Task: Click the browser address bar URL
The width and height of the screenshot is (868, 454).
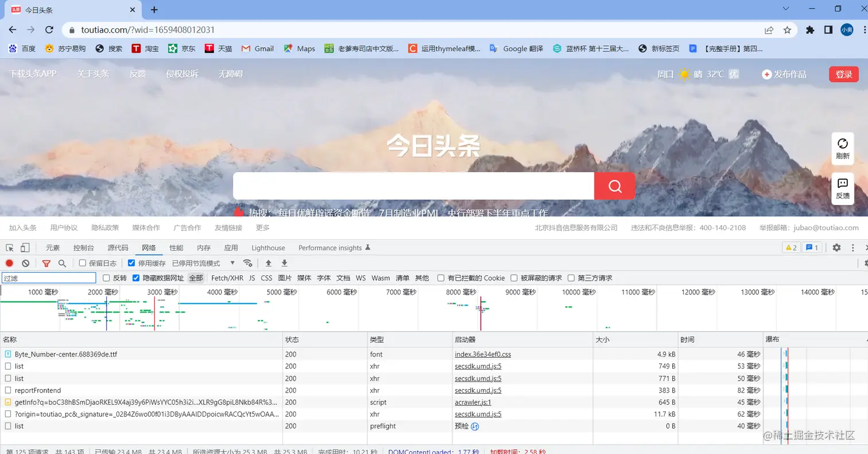Action: point(147,30)
